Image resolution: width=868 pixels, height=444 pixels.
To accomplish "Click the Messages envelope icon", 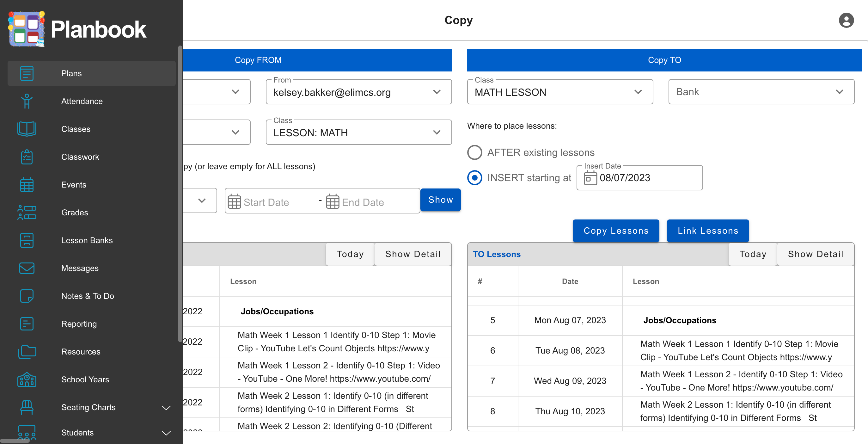I will [x=27, y=268].
